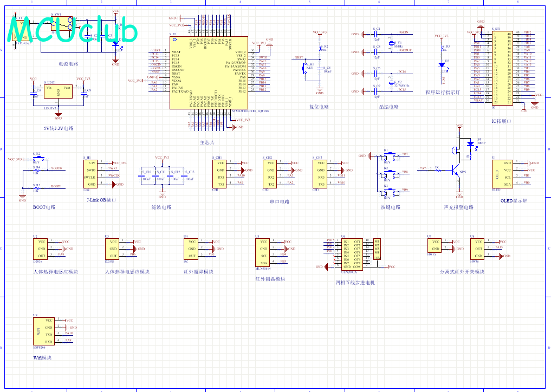Viewport: 551px width, 392px height.
Task: Select capacitor S_C9 beside the LDO output
Action: coord(83,94)
